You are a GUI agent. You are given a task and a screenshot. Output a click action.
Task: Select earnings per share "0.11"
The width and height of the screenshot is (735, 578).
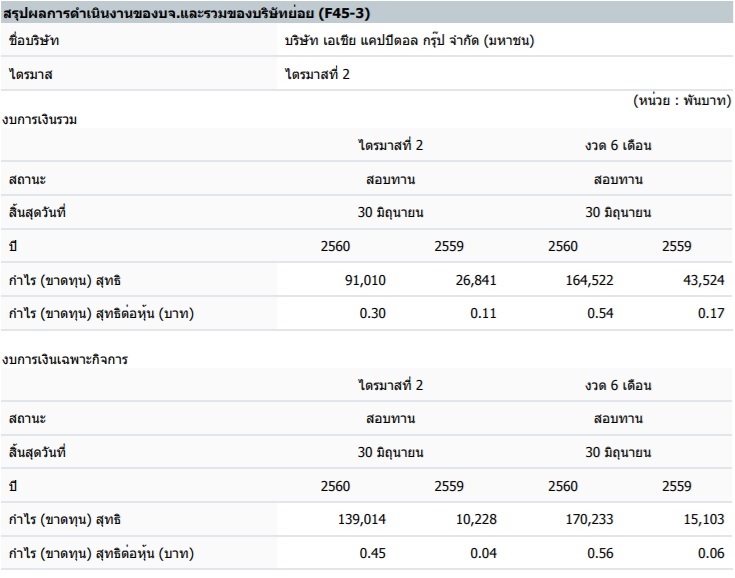click(483, 313)
